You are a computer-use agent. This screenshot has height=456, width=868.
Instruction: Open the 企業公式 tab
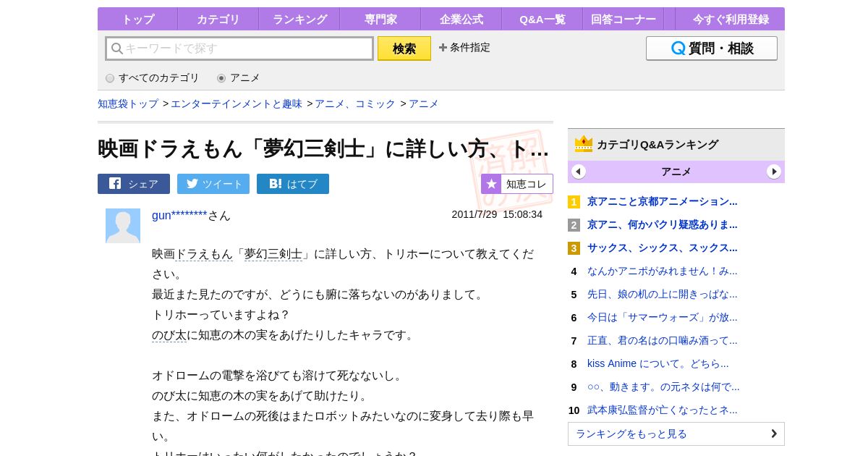[x=461, y=20]
